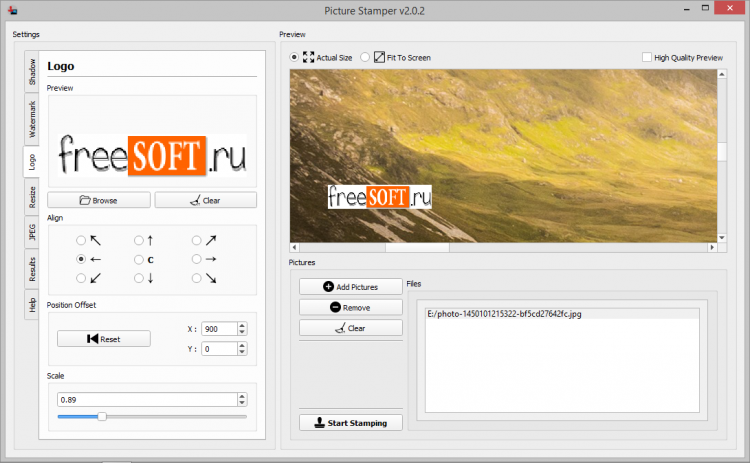Click the vertical preview scrollbar thumb

[x=722, y=152]
